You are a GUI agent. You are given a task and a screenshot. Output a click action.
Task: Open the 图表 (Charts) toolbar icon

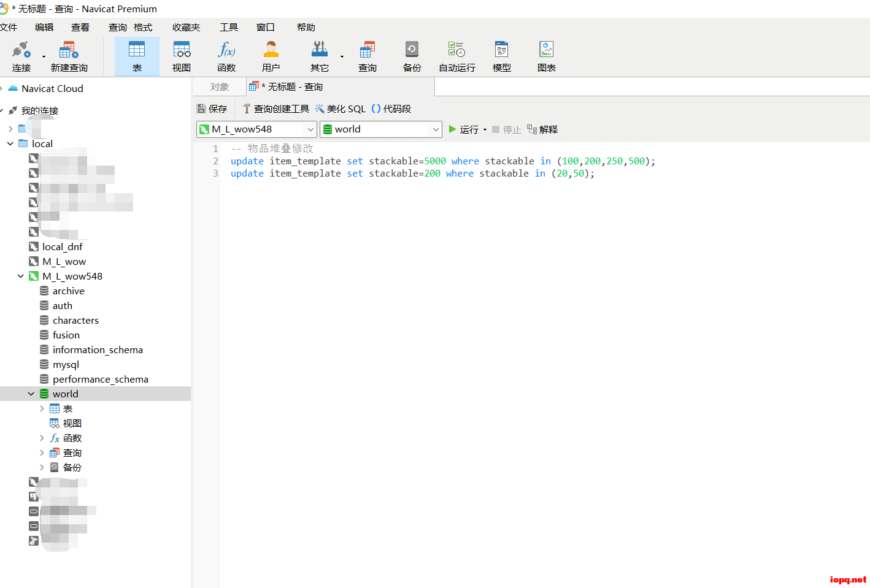(x=546, y=56)
